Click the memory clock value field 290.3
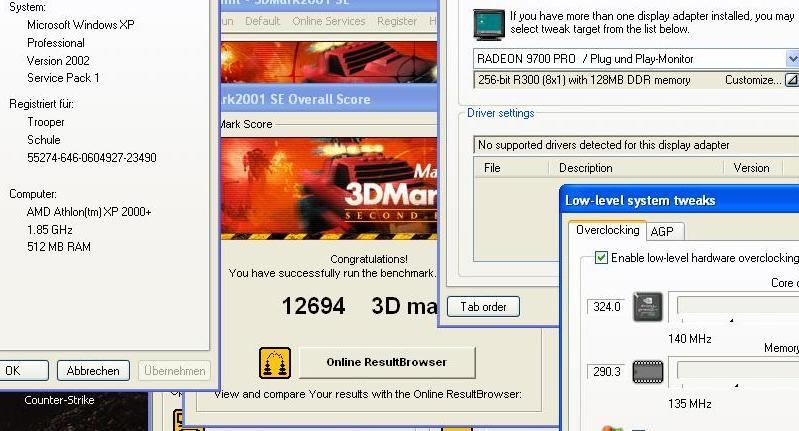 (x=606, y=371)
